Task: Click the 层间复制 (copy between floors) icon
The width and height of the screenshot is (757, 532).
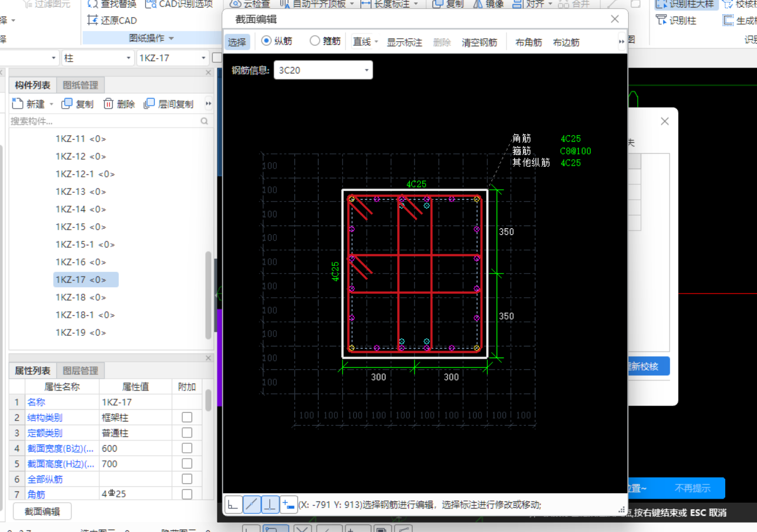Action: [x=150, y=104]
